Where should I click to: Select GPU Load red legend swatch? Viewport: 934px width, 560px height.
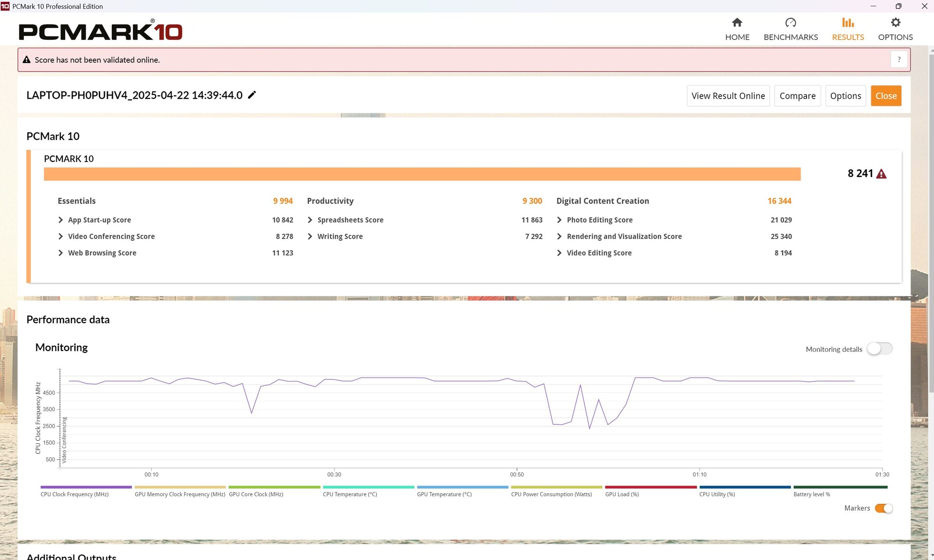pos(652,487)
